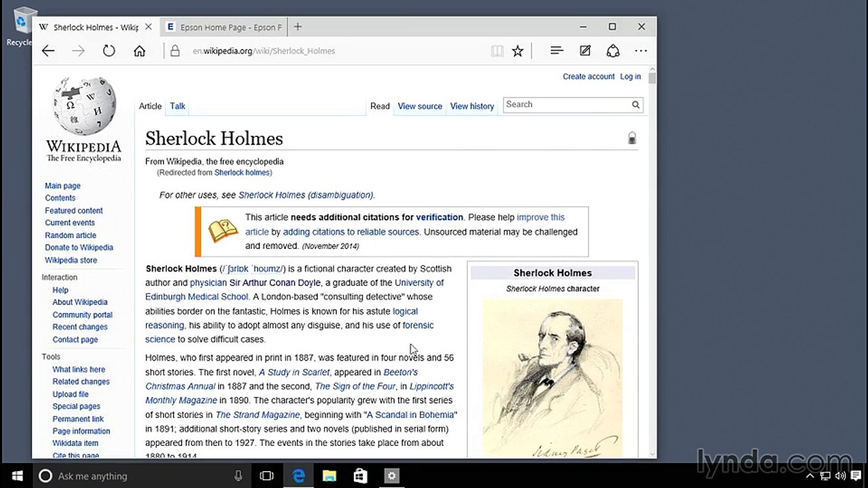Open the Share icon in Edge toolbar
868x488 pixels.
click(613, 51)
